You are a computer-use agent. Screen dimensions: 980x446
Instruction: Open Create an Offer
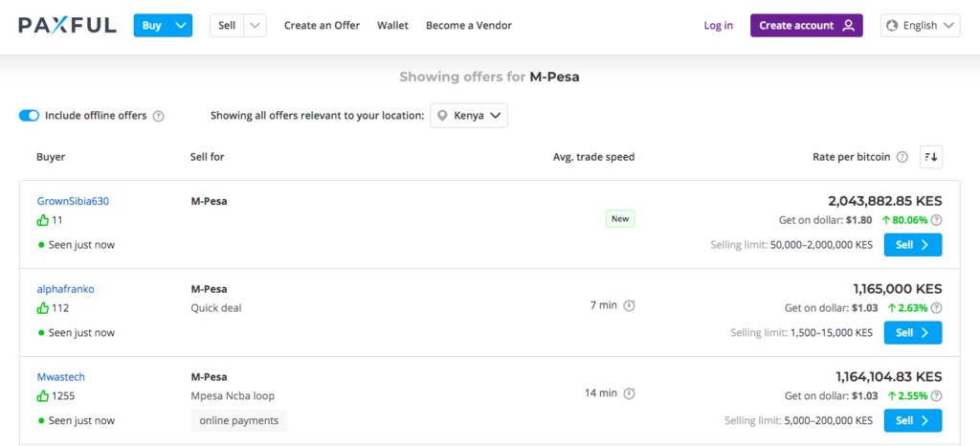[x=322, y=26]
